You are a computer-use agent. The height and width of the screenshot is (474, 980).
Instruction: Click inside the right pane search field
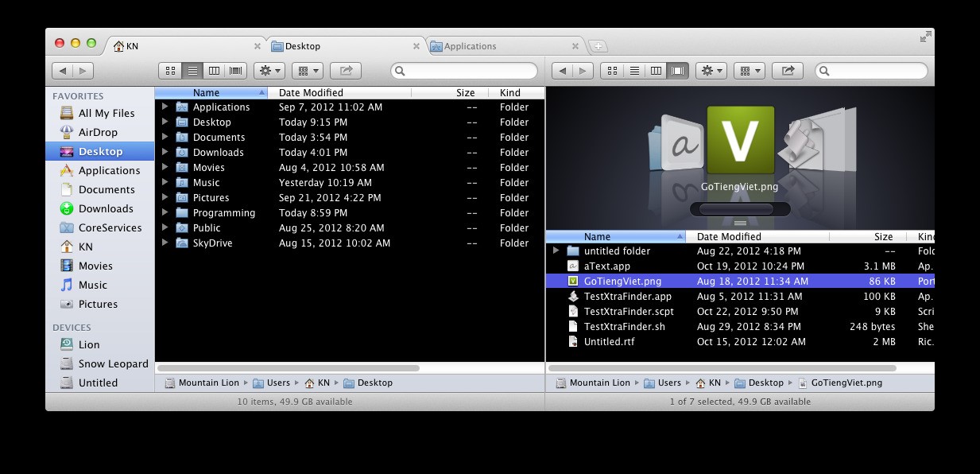(x=870, y=70)
